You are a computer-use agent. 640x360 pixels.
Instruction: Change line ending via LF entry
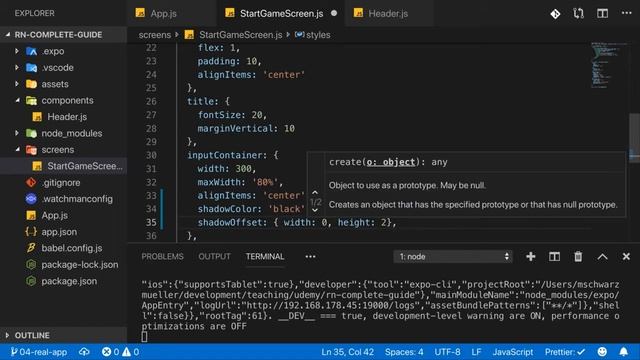pyautogui.click(x=476, y=351)
